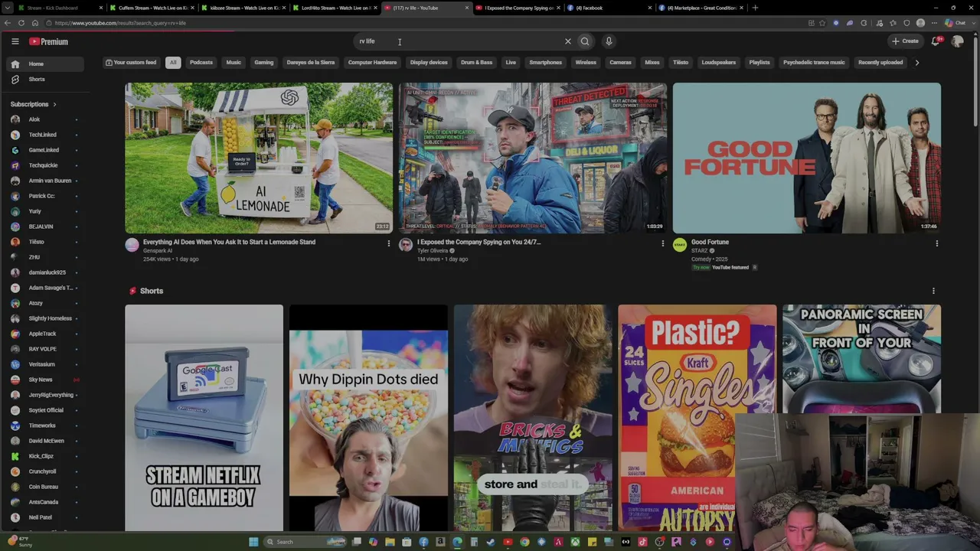Open the Why Dippin Dots died short
980x551 pixels.
368,418
